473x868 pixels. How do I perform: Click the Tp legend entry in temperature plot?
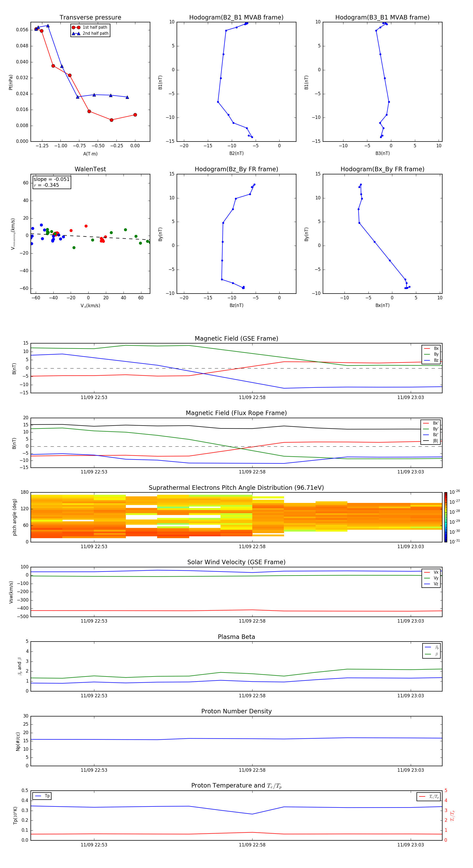coord(42,796)
